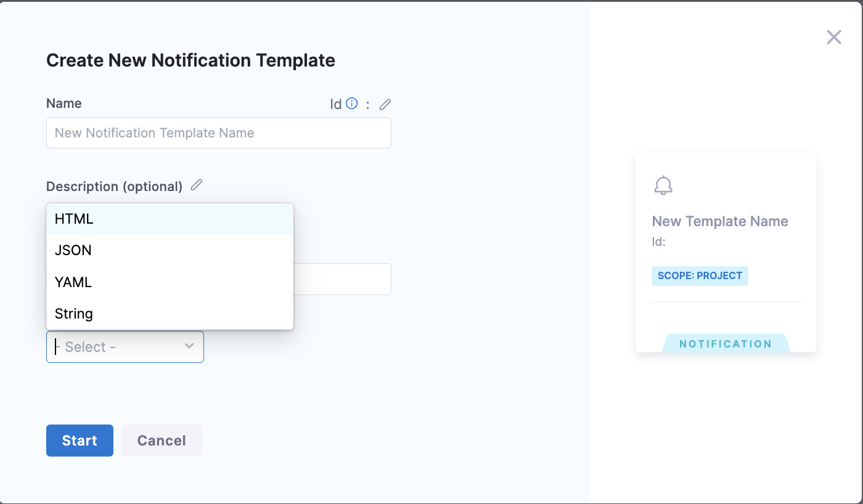The image size is (863, 504).
Task: Click the bell icon on preview card
Action: pyautogui.click(x=663, y=185)
